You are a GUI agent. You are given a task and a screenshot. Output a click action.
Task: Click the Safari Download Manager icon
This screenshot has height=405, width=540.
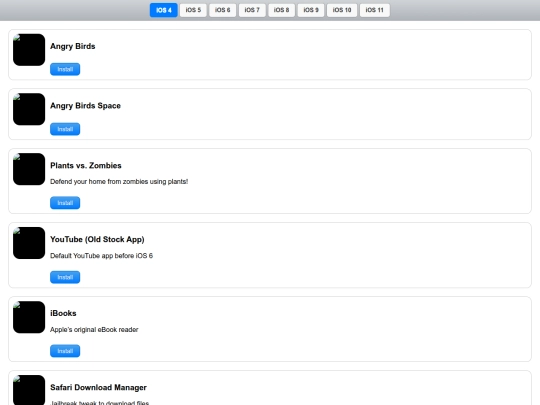[29, 390]
